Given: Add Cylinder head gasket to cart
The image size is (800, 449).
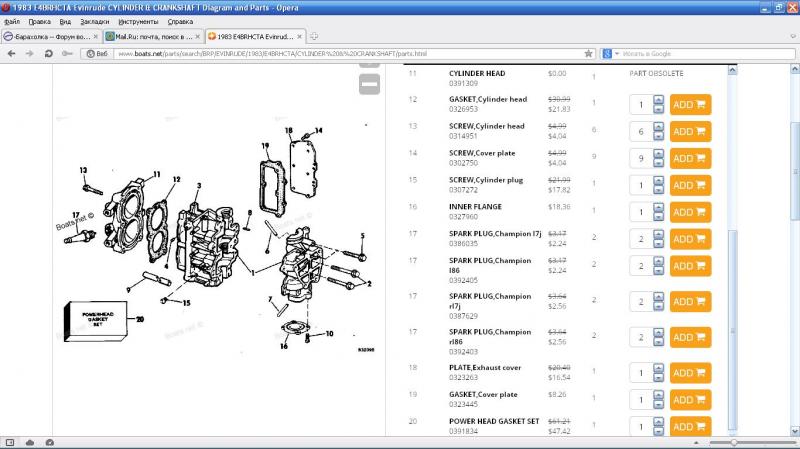Looking at the screenshot, I should [x=689, y=104].
